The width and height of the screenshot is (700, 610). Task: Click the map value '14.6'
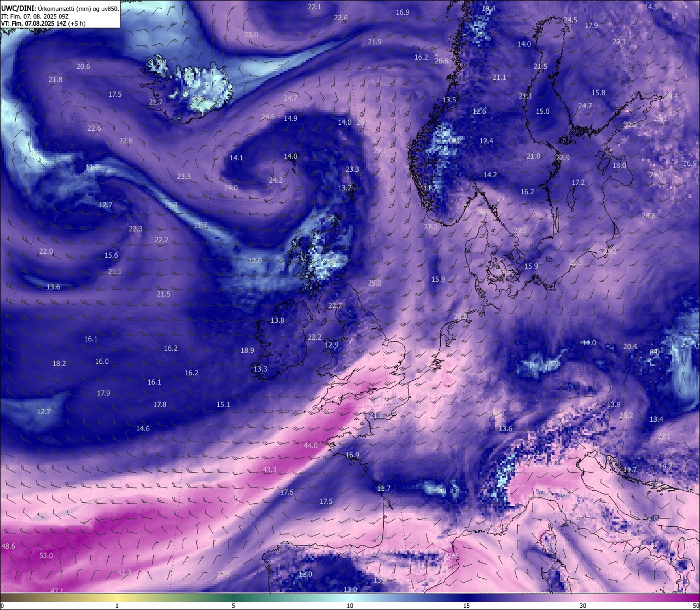[143, 428]
